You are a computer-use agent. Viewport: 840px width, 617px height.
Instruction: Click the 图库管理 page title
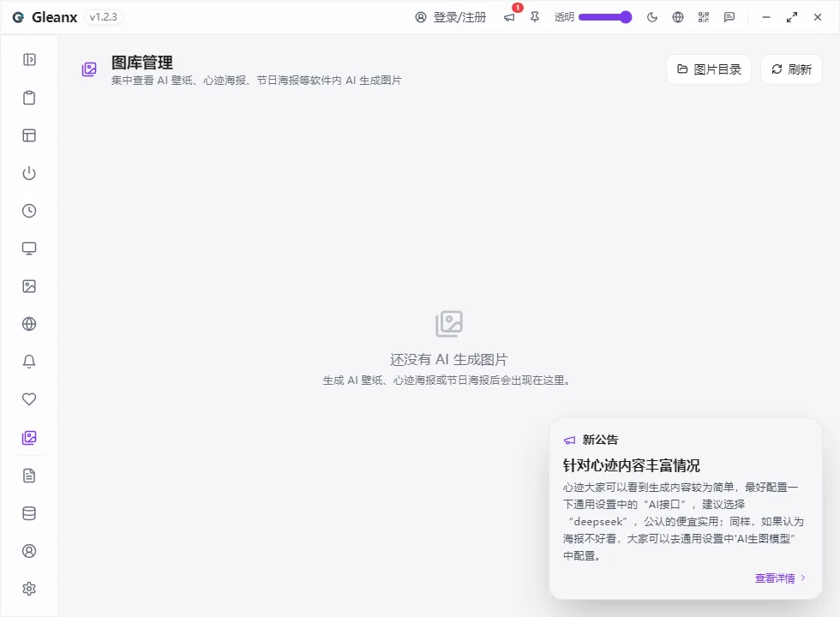click(x=142, y=63)
